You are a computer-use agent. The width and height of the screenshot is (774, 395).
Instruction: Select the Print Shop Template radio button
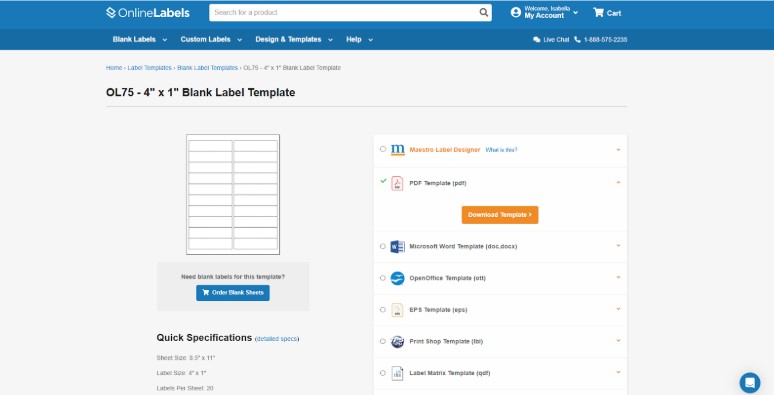[x=383, y=341]
